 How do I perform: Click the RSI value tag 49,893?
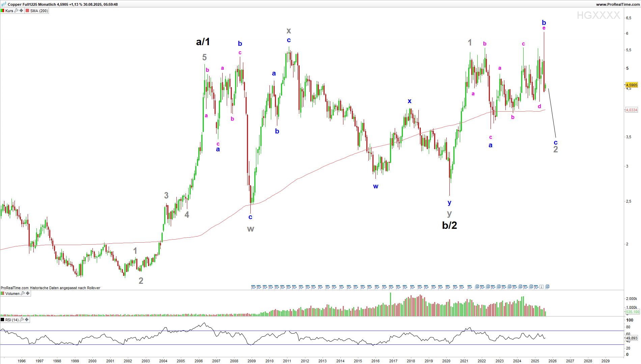pos(632,338)
